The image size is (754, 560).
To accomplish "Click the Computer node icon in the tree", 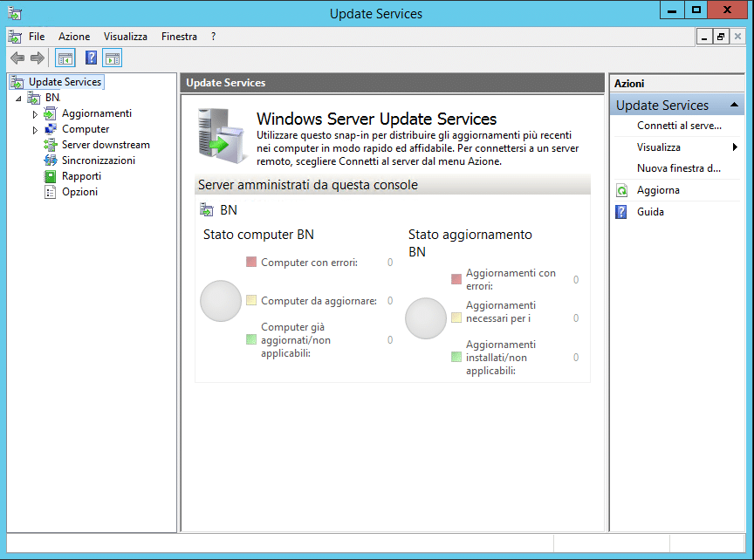I will pyautogui.click(x=50, y=129).
